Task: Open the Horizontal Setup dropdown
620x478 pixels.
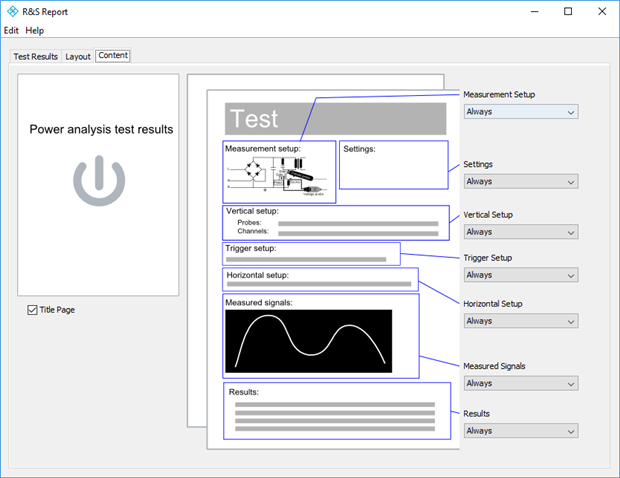Action: point(520,321)
